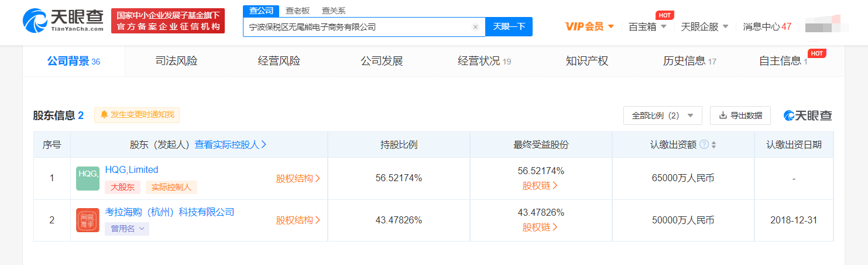
Task: Click the 65000万人民币 cell
Action: coord(683,178)
